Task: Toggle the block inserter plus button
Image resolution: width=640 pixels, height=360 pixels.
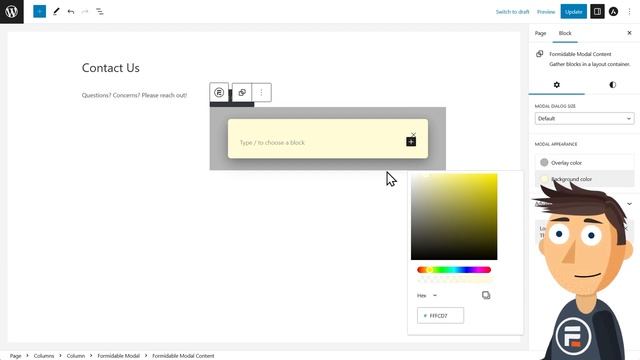Action: coord(40,11)
